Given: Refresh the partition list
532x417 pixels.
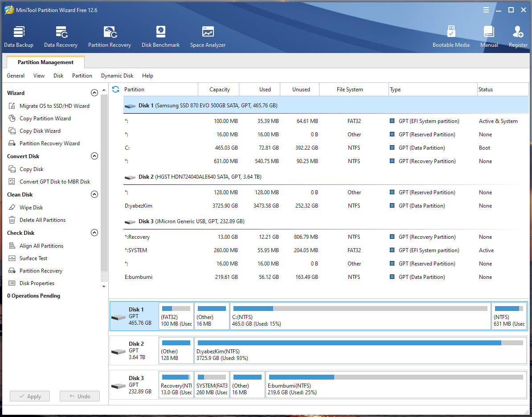Looking at the screenshot, I should point(116,89).
